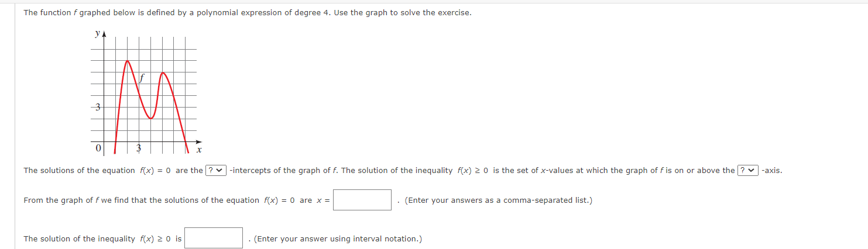This screenshot has width=868, height=249.
Task: Click the x-axis label on the graph
Action: coord(199,150)
